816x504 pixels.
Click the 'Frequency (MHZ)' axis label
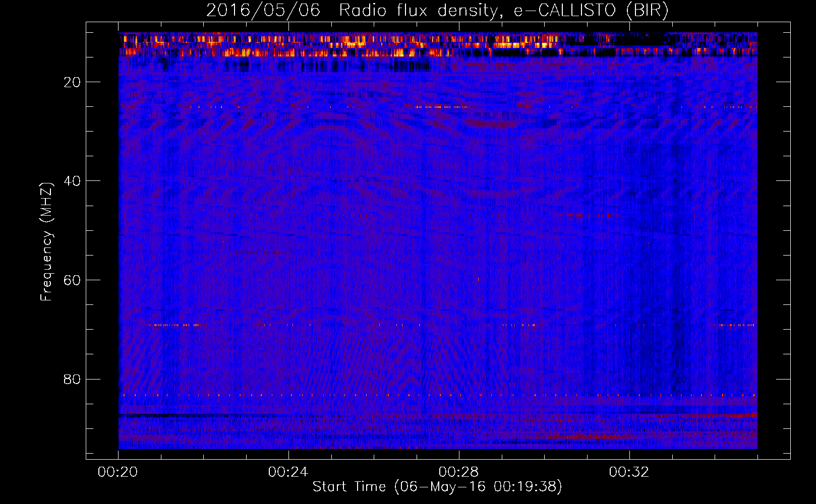pos(46,242)
